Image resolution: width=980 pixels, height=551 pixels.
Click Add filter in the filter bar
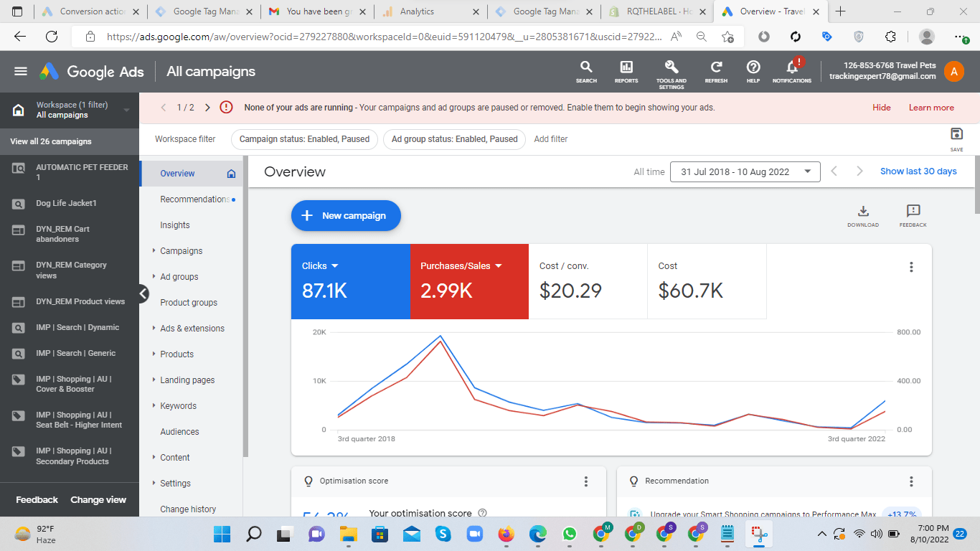[x=551, y=139]
